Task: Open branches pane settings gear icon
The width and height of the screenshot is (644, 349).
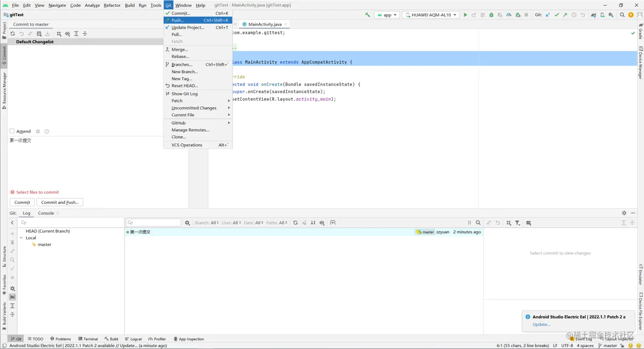Action: [x=12, y=288]
